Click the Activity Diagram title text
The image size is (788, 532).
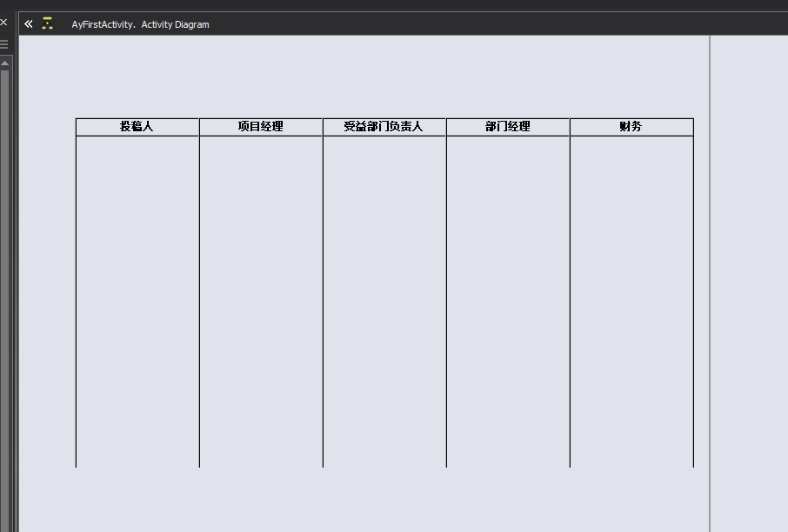point(175,24)
